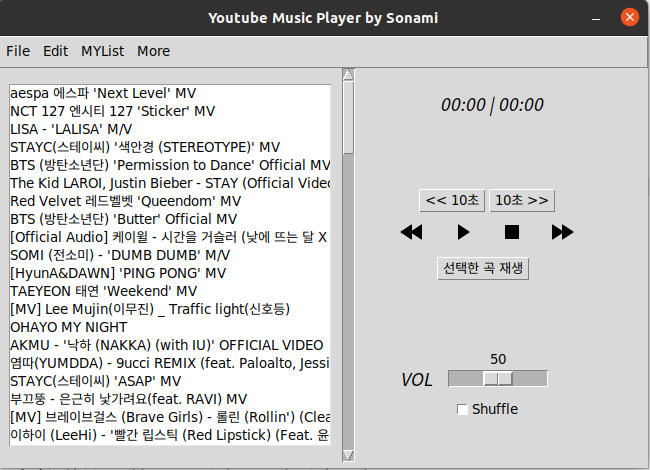Click the playlist scrollbar down arrow

click(x=348, y=455)
